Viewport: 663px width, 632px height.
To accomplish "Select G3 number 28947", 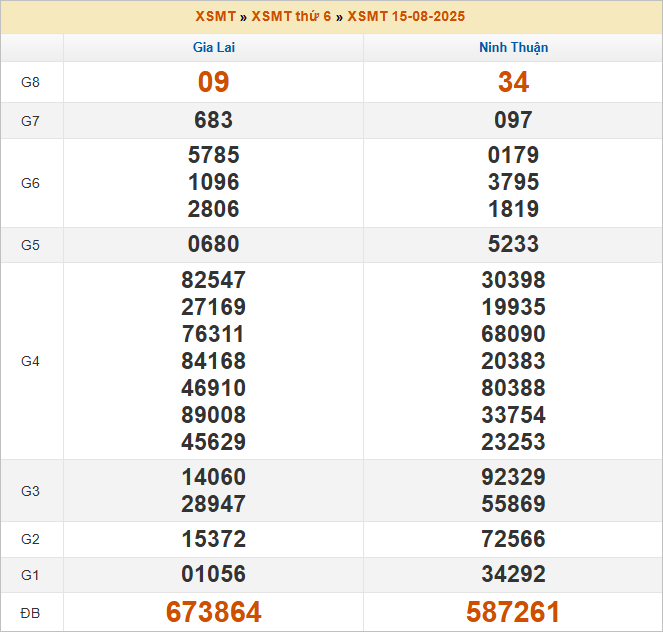I will [x=214, y=504].
